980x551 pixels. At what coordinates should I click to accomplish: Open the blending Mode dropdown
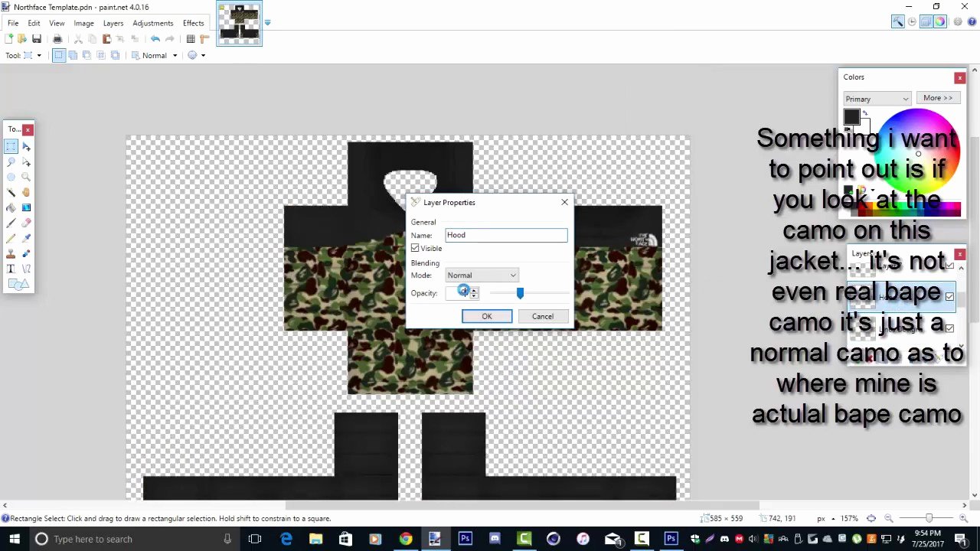tap(482, 275)
